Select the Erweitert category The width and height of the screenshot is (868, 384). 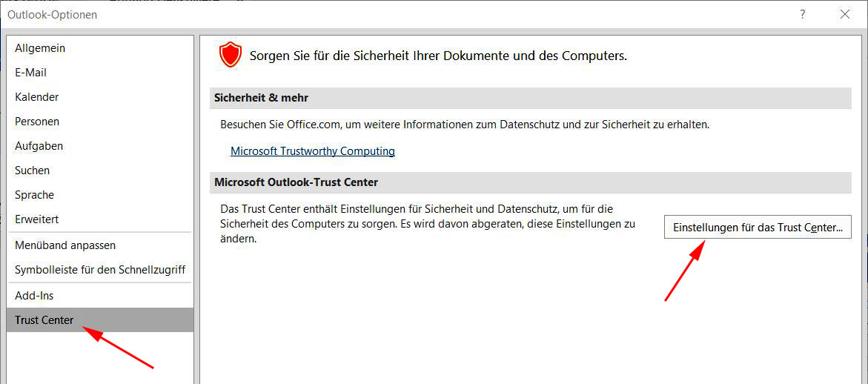[37, 219]
